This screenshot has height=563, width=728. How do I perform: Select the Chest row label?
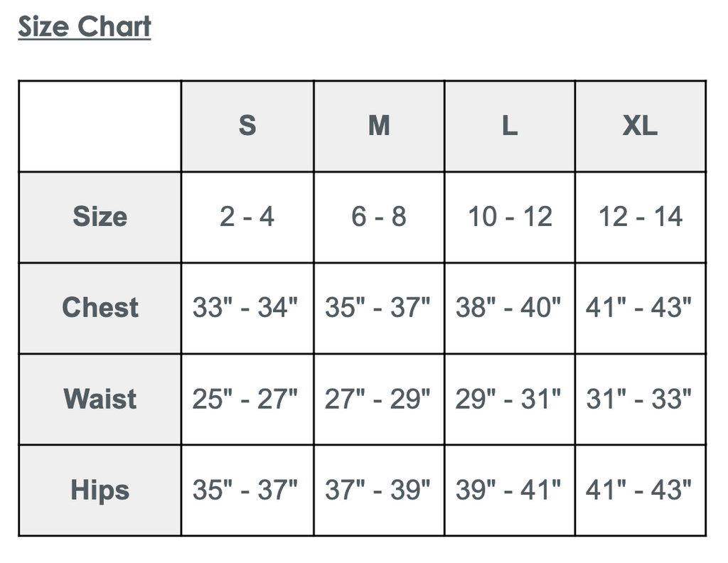(x=100, y=308)
